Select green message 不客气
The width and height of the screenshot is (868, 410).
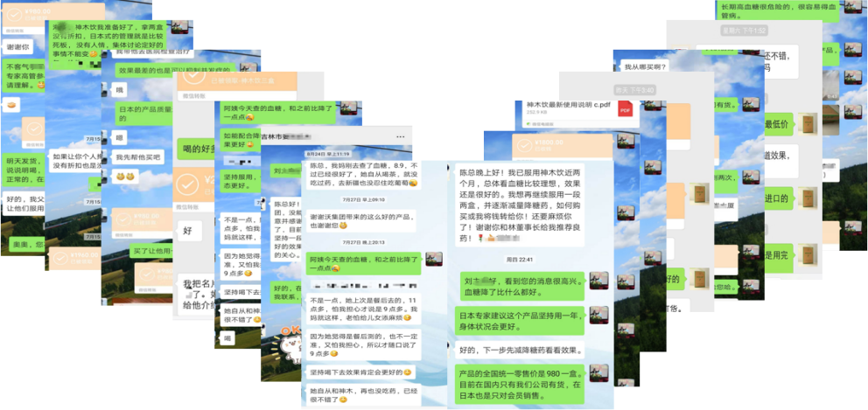click(x=24, y=76)
